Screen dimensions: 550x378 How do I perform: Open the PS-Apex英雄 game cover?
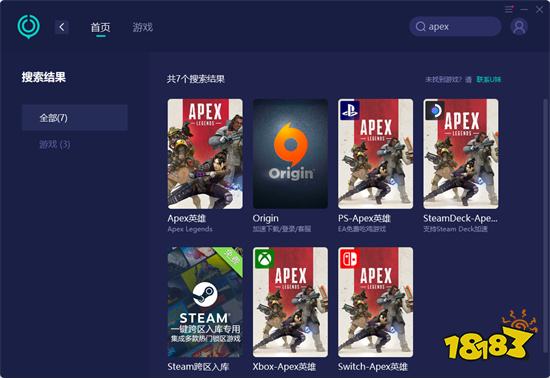375,154
